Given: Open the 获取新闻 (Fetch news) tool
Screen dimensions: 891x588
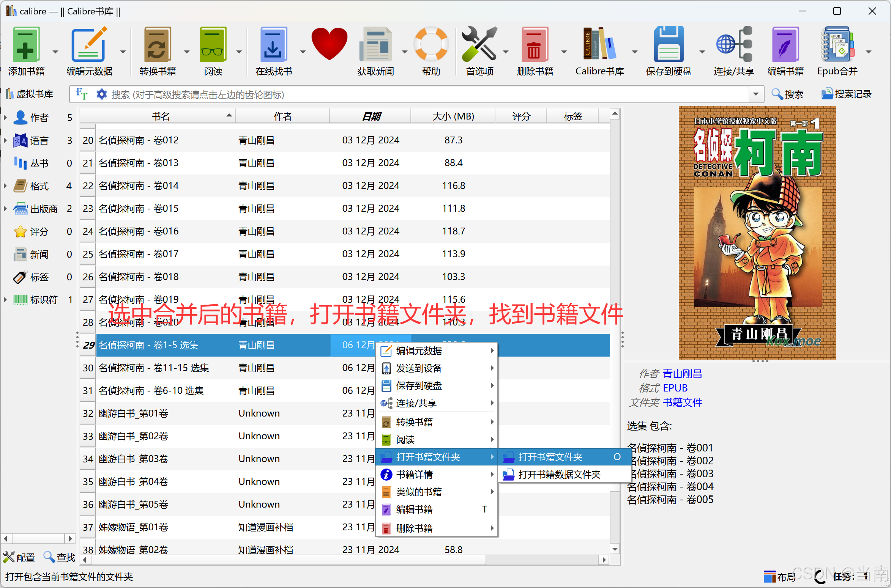Looking at the screenshot, I should point(375,44).
